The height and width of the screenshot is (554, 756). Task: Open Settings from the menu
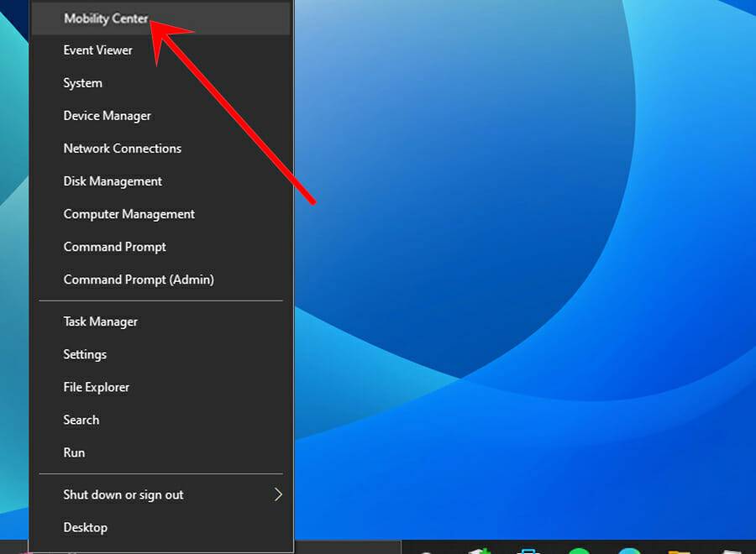pos(84,354)
